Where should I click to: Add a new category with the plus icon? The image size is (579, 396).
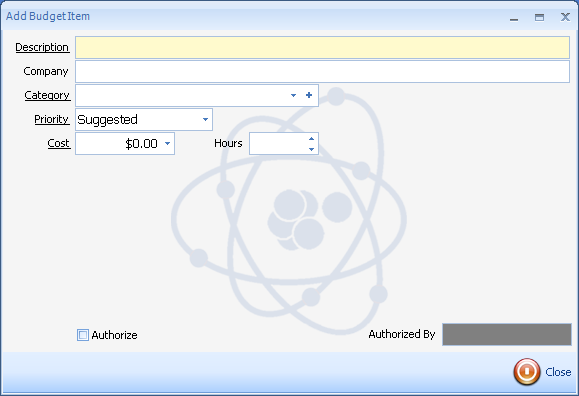click(309, 95)
